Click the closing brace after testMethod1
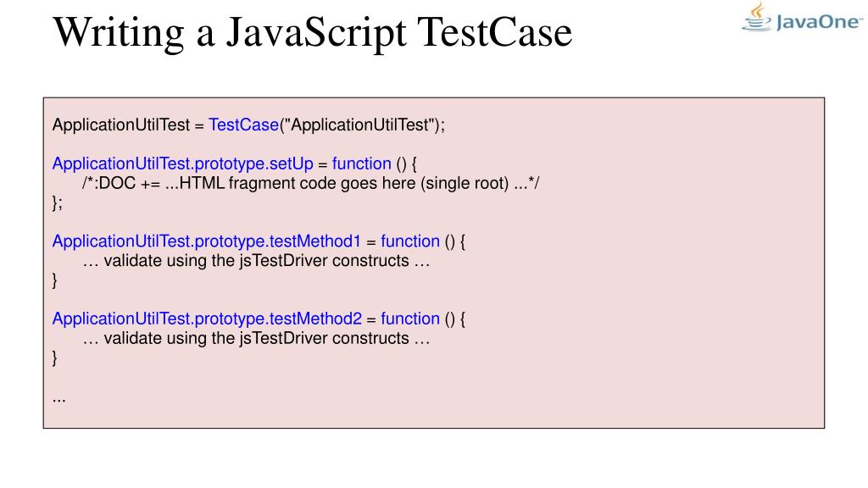 click(x=55, y=280)
